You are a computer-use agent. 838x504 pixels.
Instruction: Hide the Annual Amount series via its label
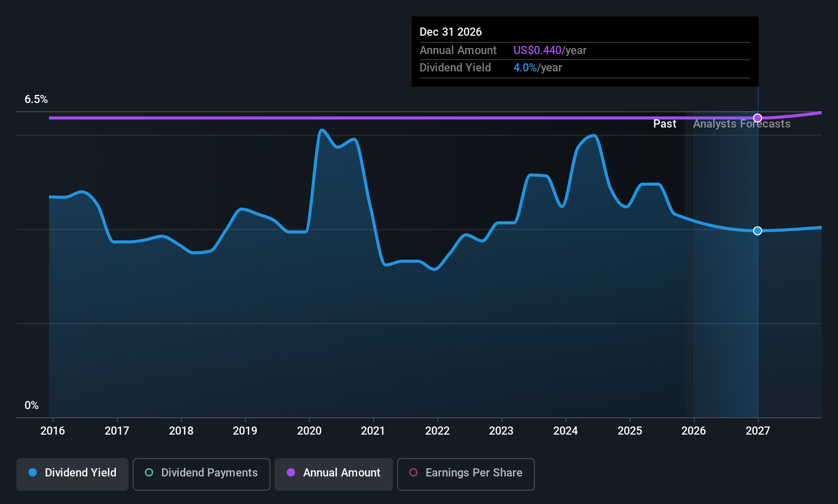341,473
